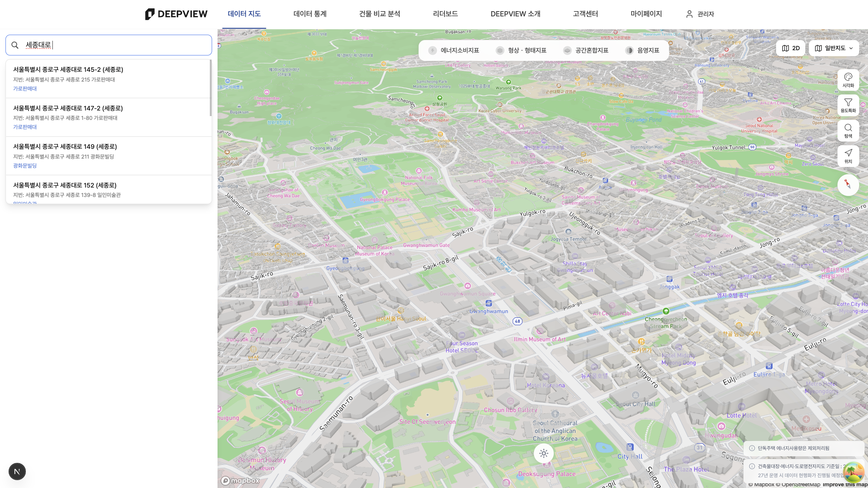Screen dimensions: 868x488
Task: Click the beach palm tree icon
Action: click(854, 472)
